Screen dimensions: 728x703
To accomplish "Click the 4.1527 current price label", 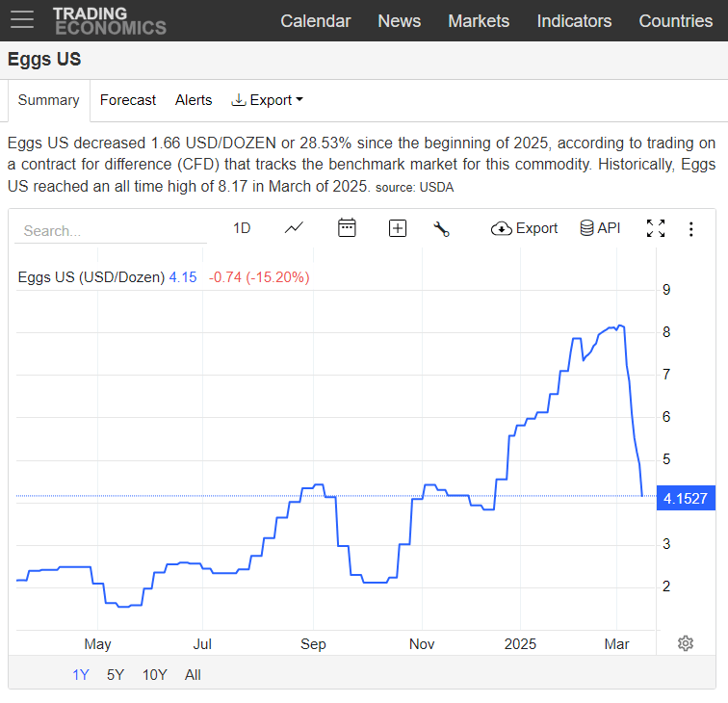I will click(686, 498).
